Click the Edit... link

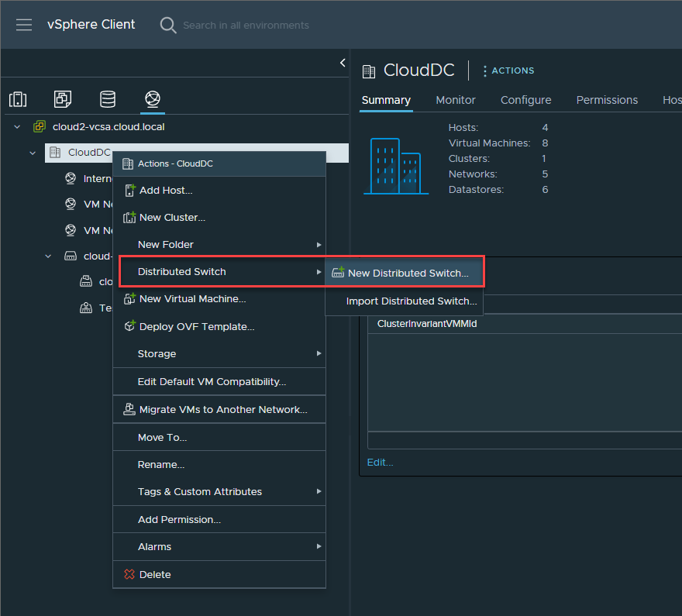[x=380, y=462]
